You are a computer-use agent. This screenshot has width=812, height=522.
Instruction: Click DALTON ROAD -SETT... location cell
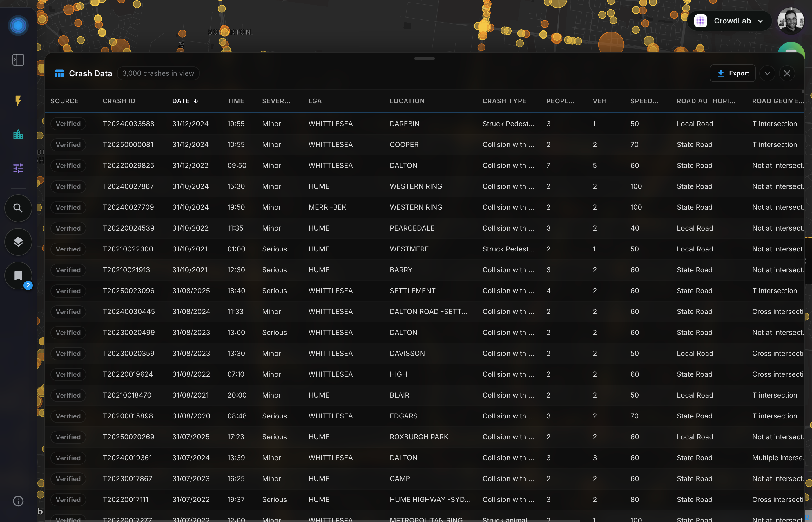pos(428,311)
